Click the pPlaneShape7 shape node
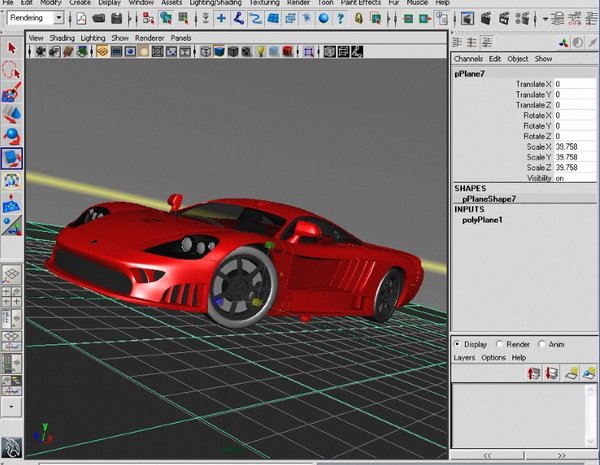 [x=489, y=198]
